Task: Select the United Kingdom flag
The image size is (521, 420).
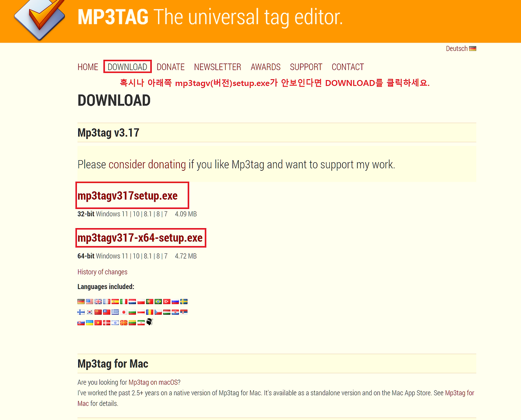Action: coord(98,302)
